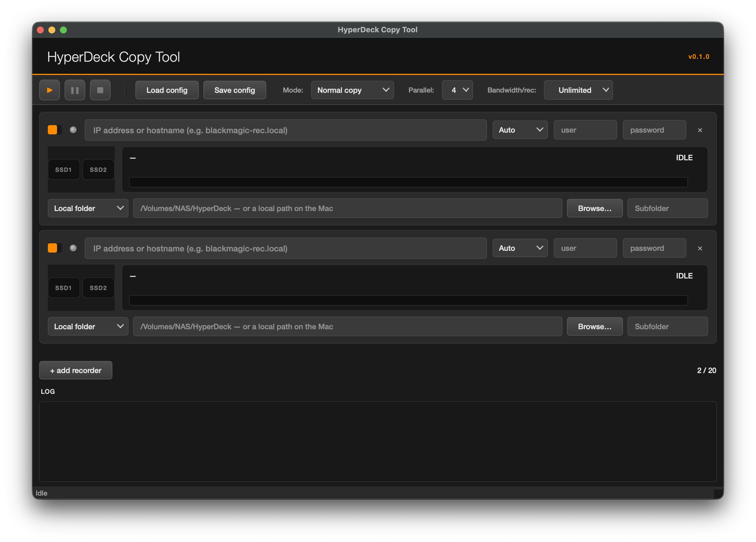The width and height of the screenshot is (756, 542).
Task: Focus the second recorder's IP address field
Action: pyautogui.click(x=286, y=248)
